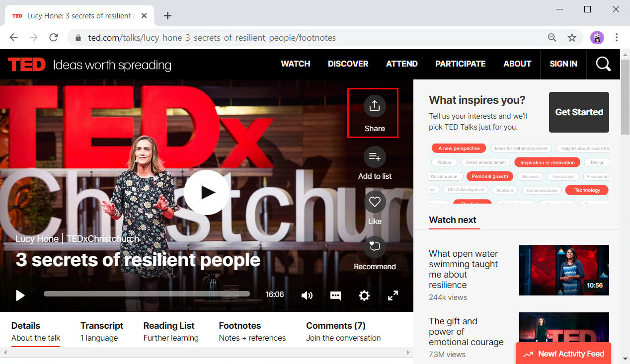Open the subtitles options icon

pyautogui.click(x=336, y=295)
